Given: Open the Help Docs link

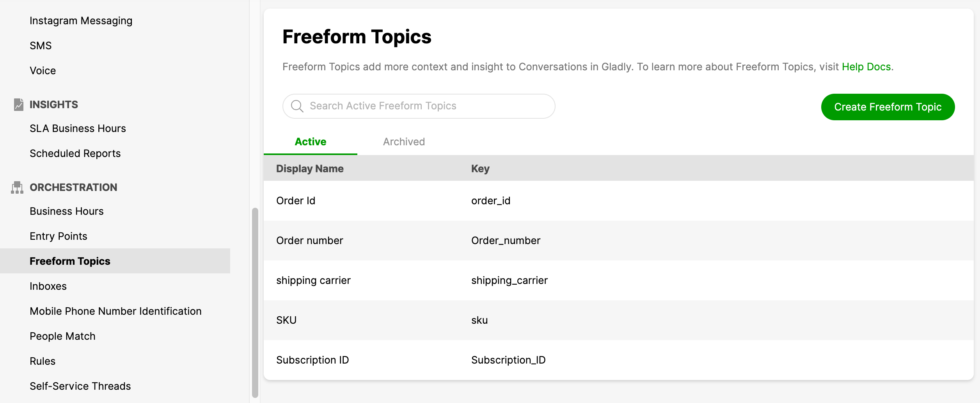Looking at the screenshot, I should tap(866, 67).
